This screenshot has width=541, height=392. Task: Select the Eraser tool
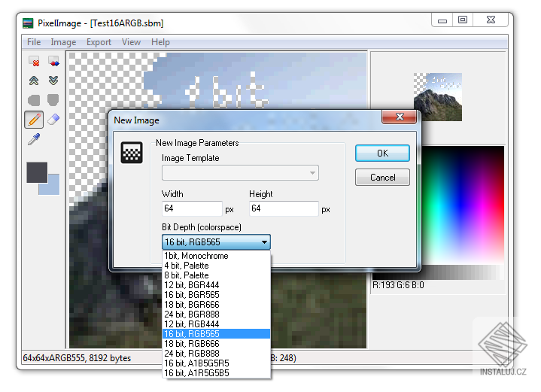pos(53,120)
